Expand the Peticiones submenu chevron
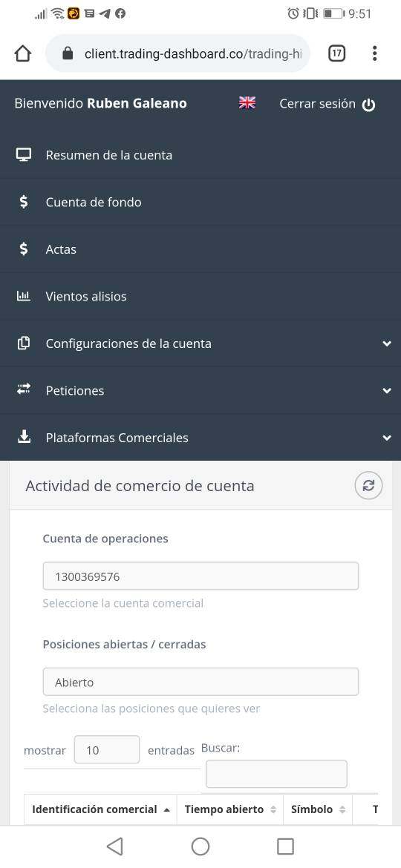Screen dimensions: 401x868 387,391
